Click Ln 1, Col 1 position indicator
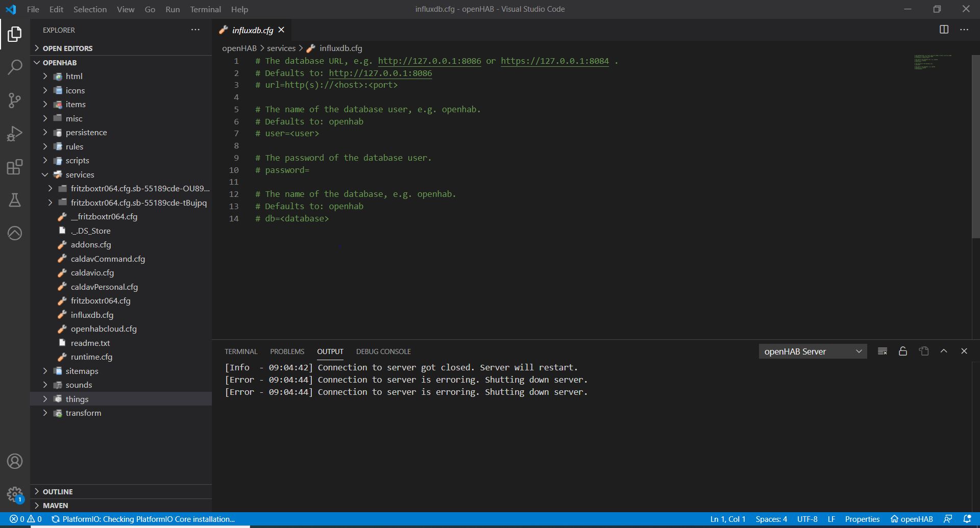 (x=728, y=519)
